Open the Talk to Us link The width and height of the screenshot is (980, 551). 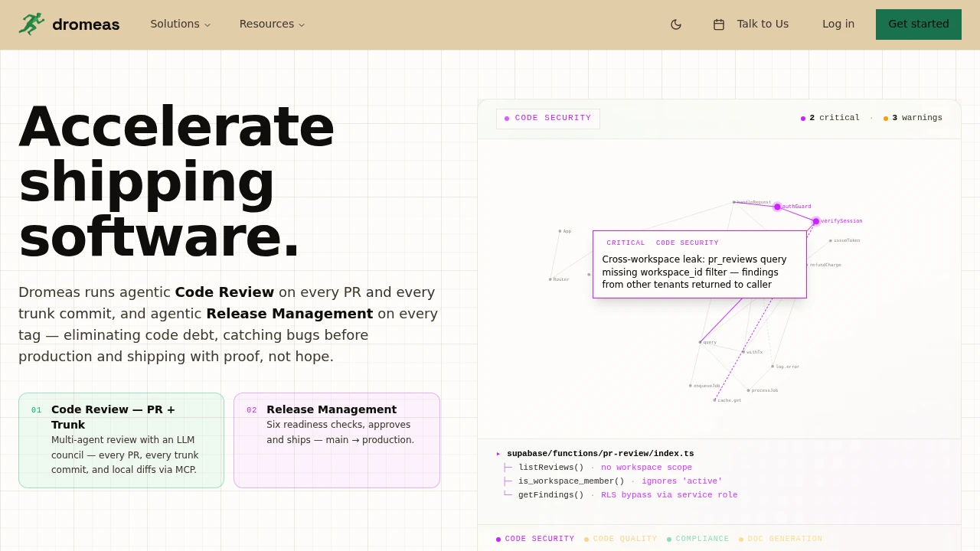pyautogui.click(x=750, y=24)
